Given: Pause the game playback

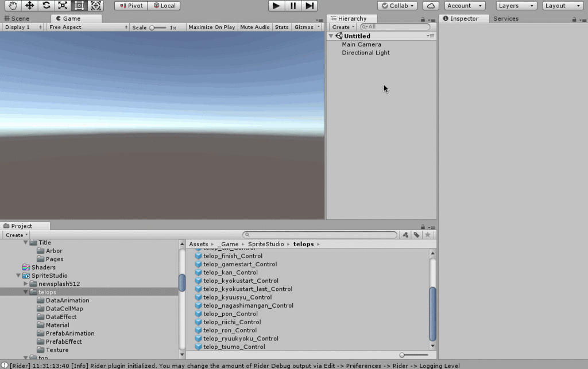Looking at the screenshot, I should pyautogui.click(x=293, y=6).
